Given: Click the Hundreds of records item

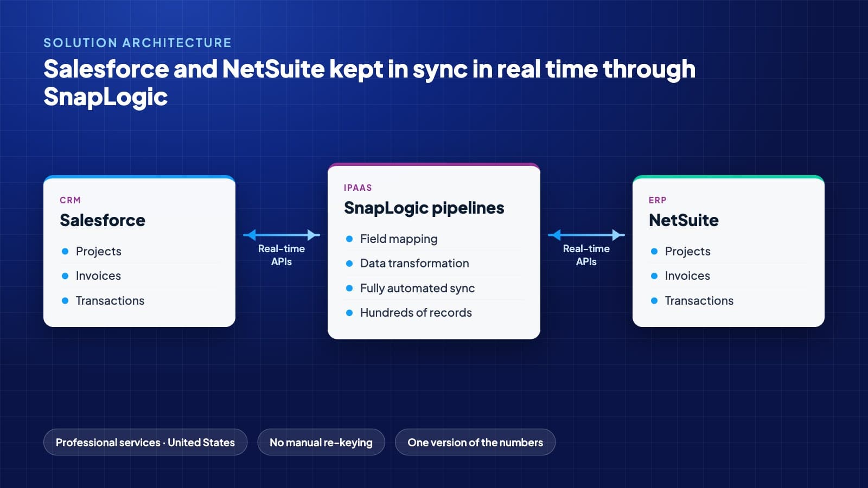Looking at the screenshot, I should (x=416, y=312).
